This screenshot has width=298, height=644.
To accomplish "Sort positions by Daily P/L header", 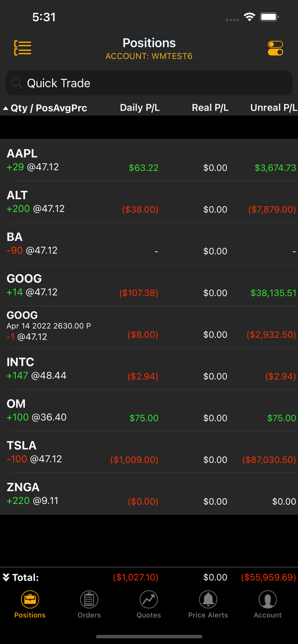I will coord(139,108).
